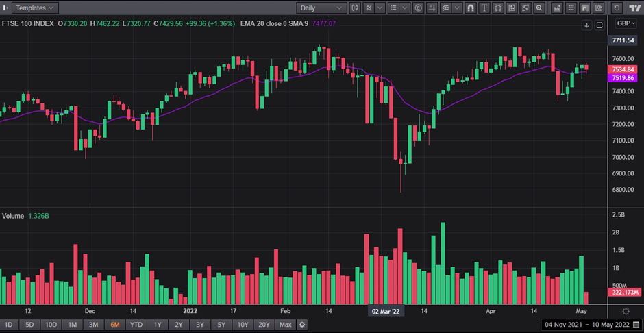The width and height of the screenshot is (644, 333).
Task: Open chart settings gear at bottom right
Action: point(626,311)
